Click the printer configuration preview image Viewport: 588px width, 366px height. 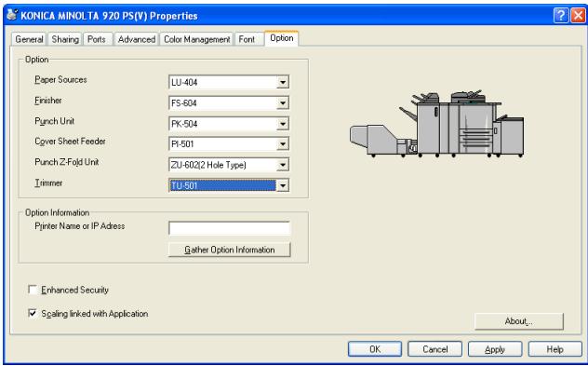click(437, 124)
